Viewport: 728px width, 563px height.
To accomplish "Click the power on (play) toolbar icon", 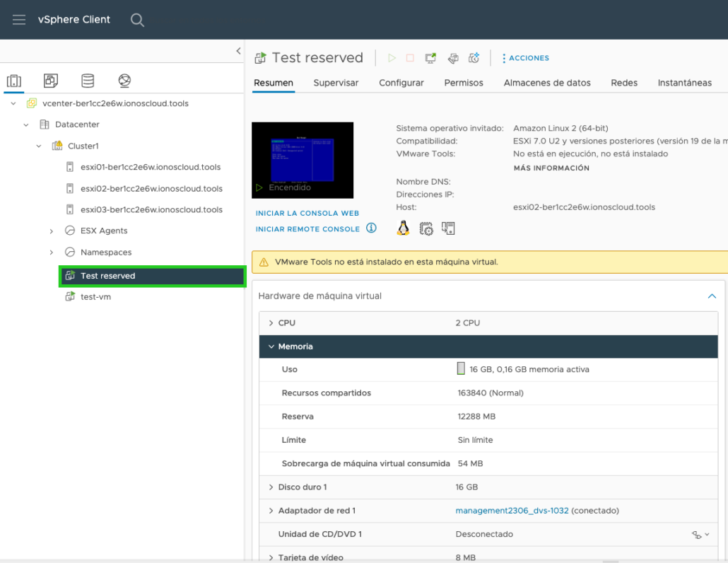I will 392,58.
